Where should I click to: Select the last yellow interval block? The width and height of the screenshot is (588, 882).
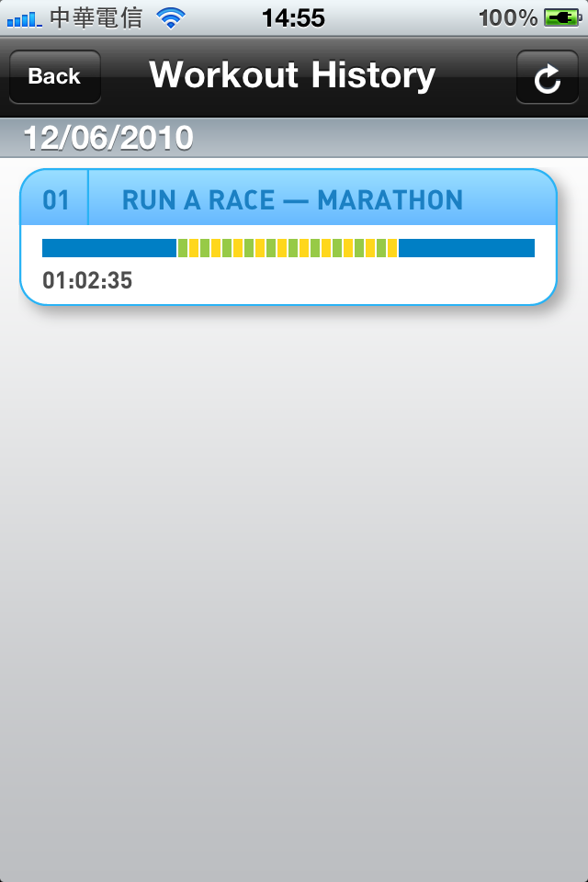pyautogui.click(x=392, y=248)
